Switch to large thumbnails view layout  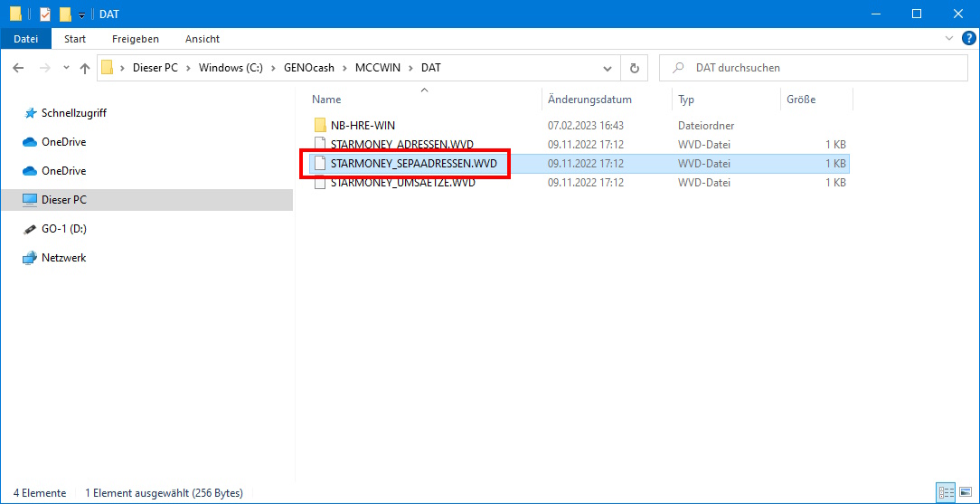pos(964,493)
